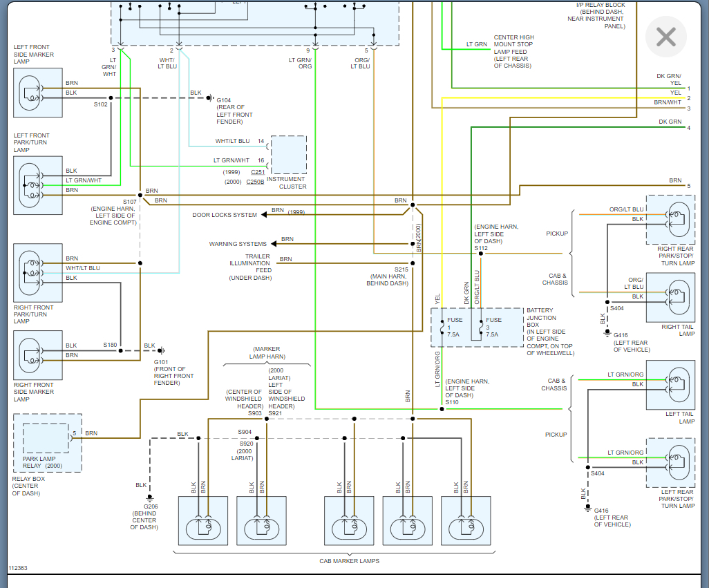Click the Right Rear Park/Stop/Turn Lamp symbol
The image size is (709, 588).
coord(670,220)
